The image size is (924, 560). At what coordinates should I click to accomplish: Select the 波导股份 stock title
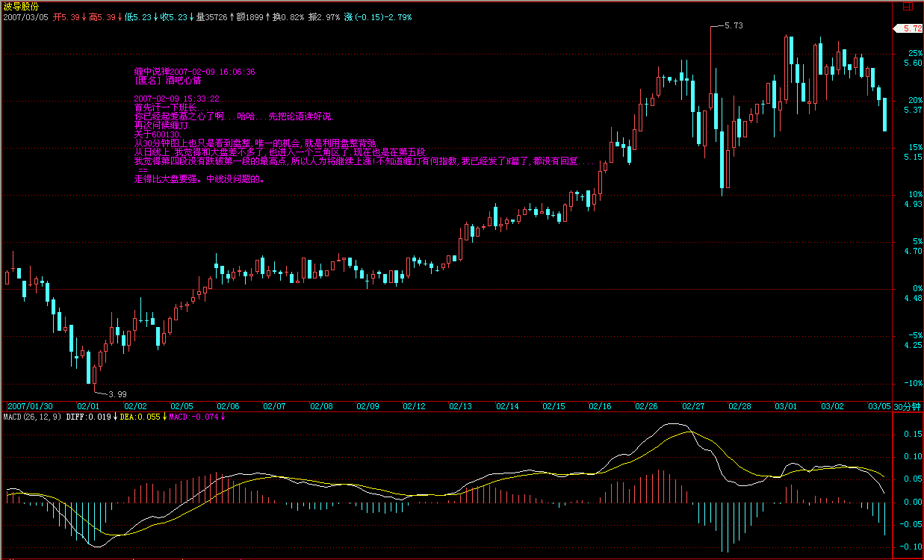tap(22, 6)
